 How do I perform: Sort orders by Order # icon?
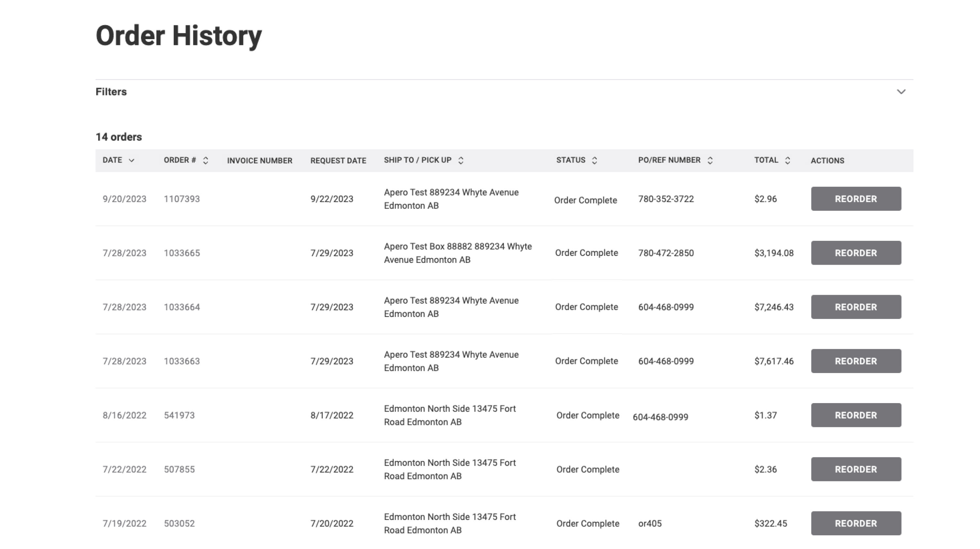(x=205, y=161)
